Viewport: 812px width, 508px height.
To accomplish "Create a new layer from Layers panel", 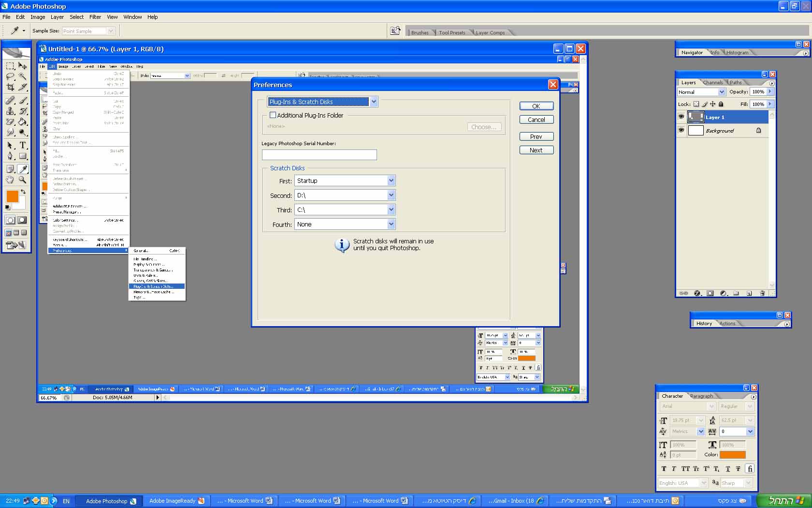I will (x=749, y=293).
